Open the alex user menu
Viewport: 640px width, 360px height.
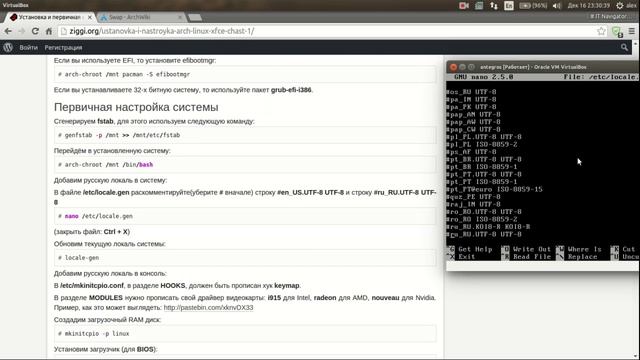(x=631, y=6)
